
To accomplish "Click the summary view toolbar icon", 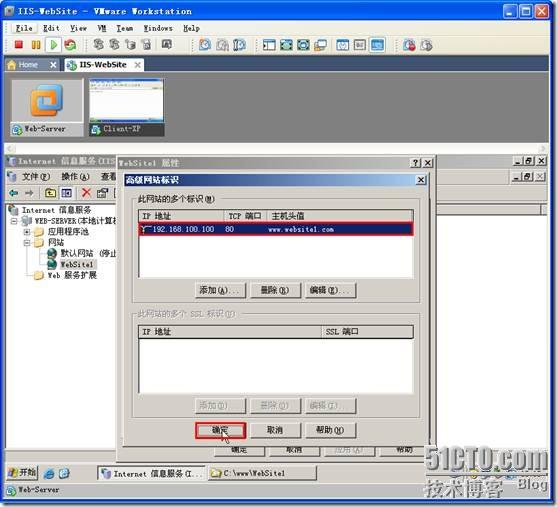I will tap(342, 45).
